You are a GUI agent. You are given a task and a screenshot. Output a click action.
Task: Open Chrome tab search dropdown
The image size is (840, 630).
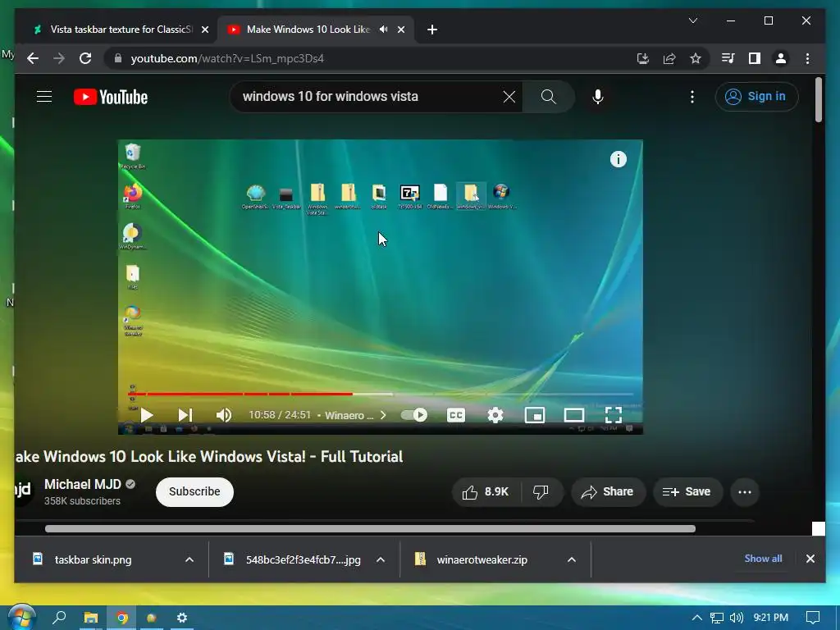tap(692, 21)
